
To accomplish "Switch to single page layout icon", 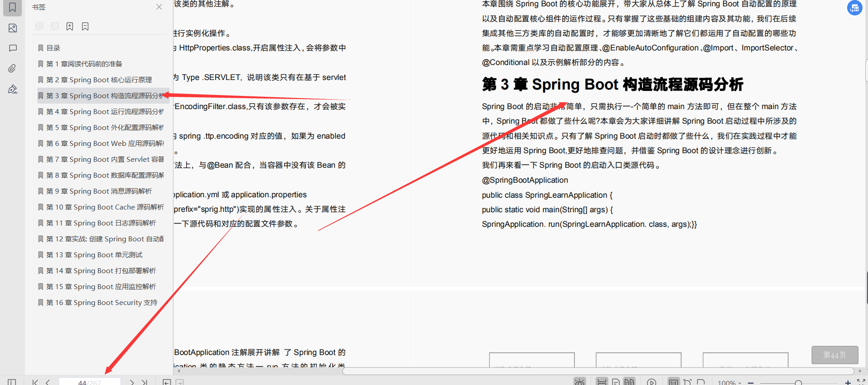I will 616,382.
